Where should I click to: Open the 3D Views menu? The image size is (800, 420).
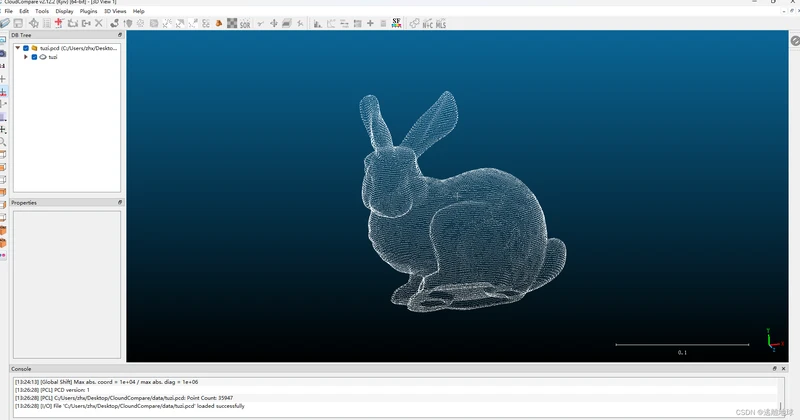(115, 11)
